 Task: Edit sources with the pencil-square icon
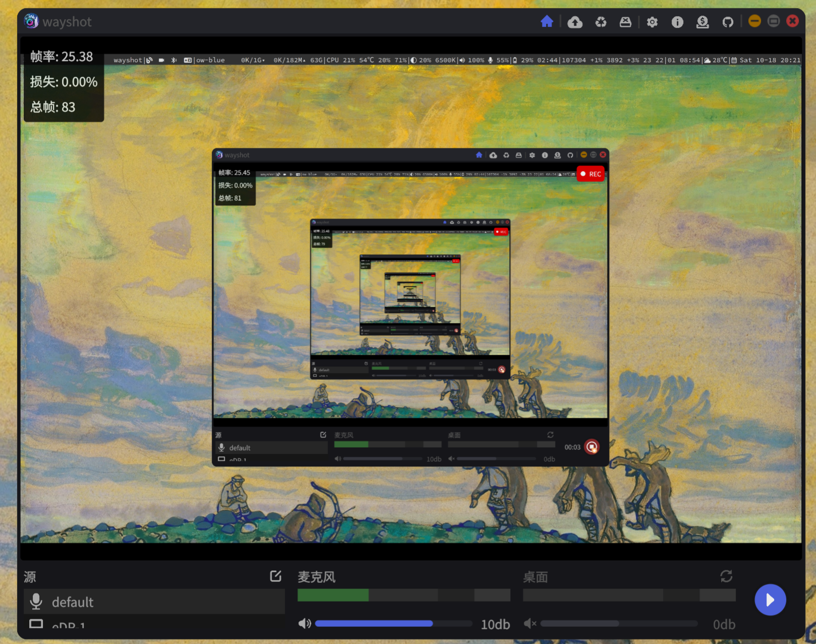click(276, 576)
